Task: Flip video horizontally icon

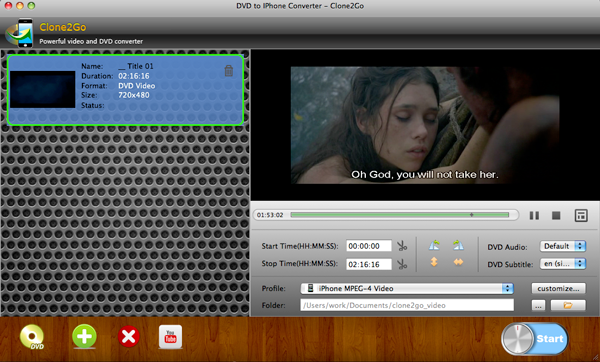Action: [x=458, y=262]
